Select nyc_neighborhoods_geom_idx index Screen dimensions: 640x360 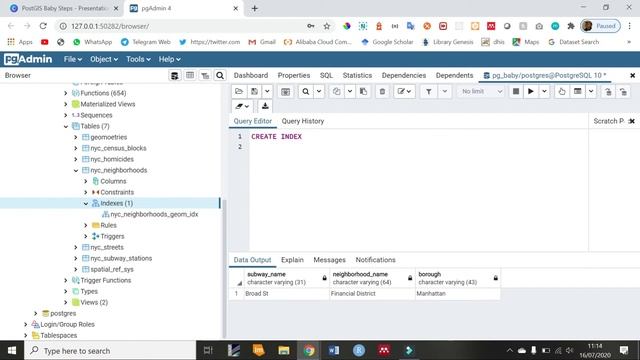point(154,214)
